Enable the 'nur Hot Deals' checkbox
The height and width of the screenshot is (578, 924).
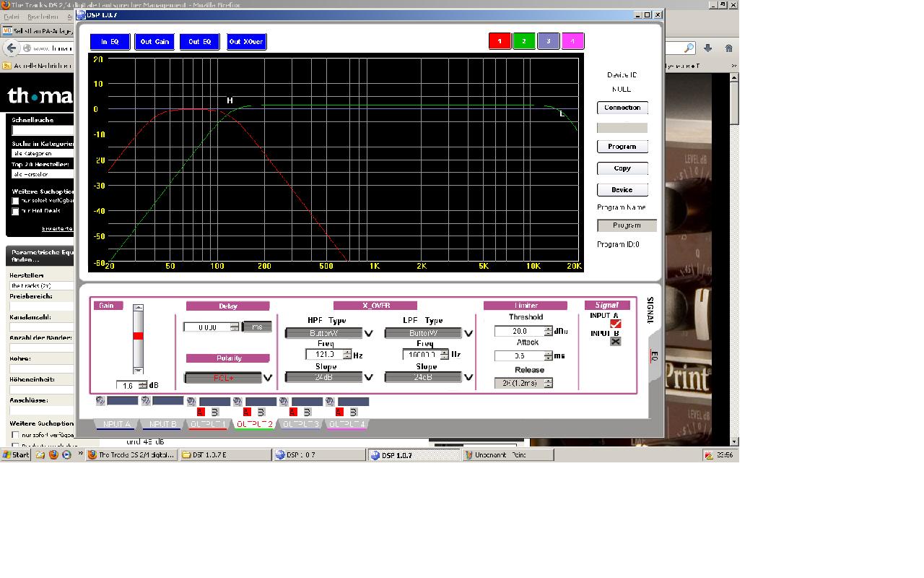[x=15, y=211]
